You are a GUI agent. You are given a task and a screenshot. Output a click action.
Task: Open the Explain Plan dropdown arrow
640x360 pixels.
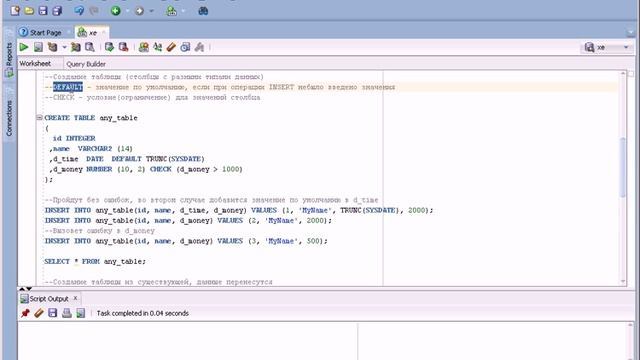coord(64,47)
